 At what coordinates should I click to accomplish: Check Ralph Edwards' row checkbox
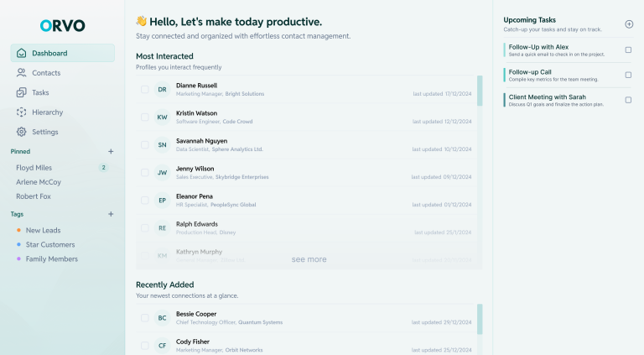144,228
